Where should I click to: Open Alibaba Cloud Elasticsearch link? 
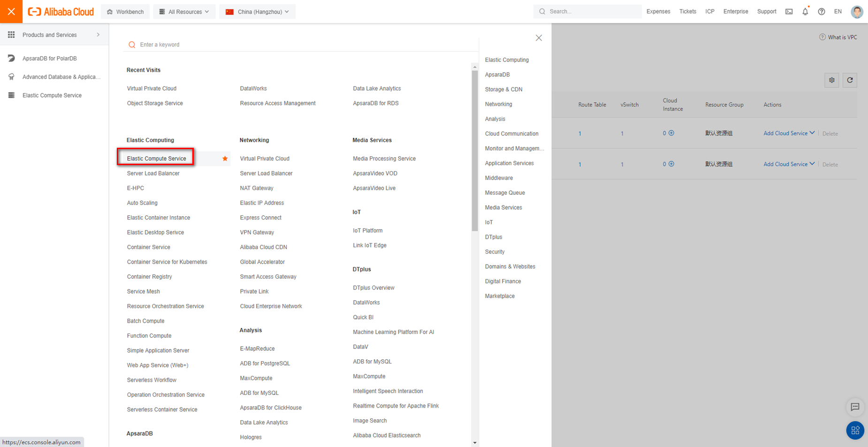point(387,436)
